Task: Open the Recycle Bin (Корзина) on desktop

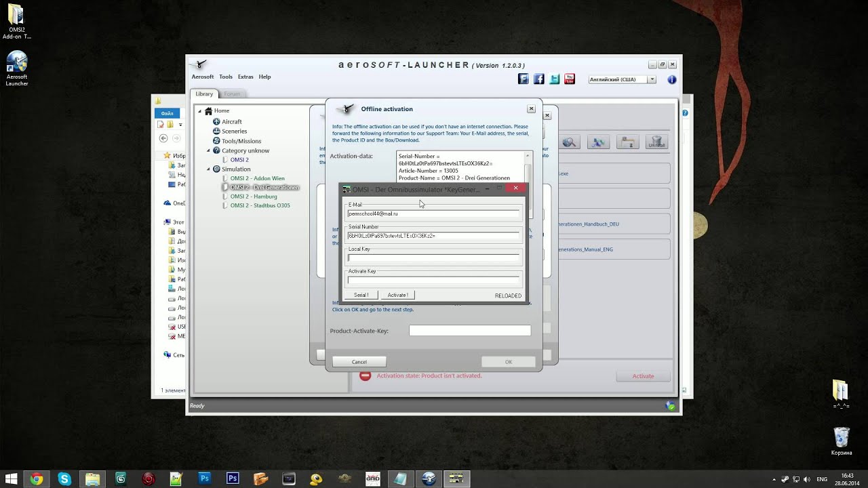Action: pyautogui.click(x=841, y=441)
